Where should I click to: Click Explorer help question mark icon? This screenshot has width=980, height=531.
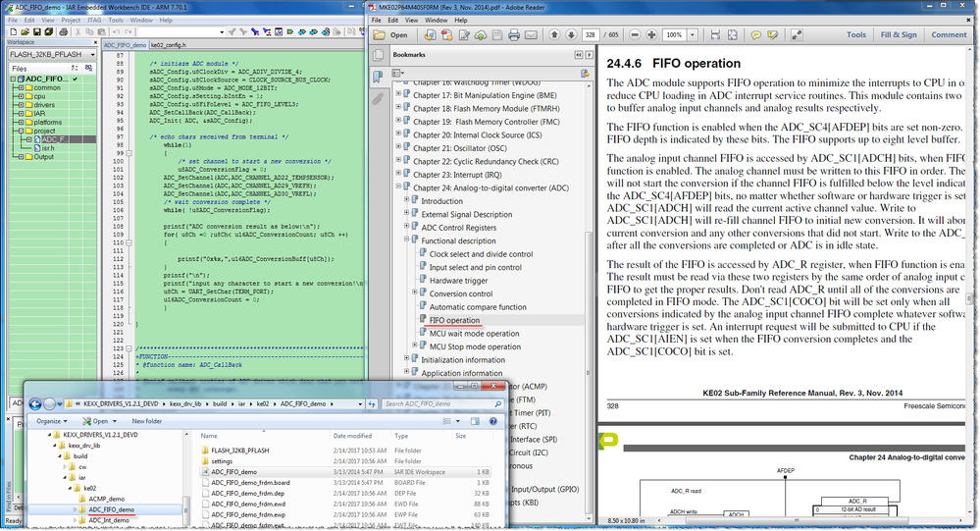point(493,421)
